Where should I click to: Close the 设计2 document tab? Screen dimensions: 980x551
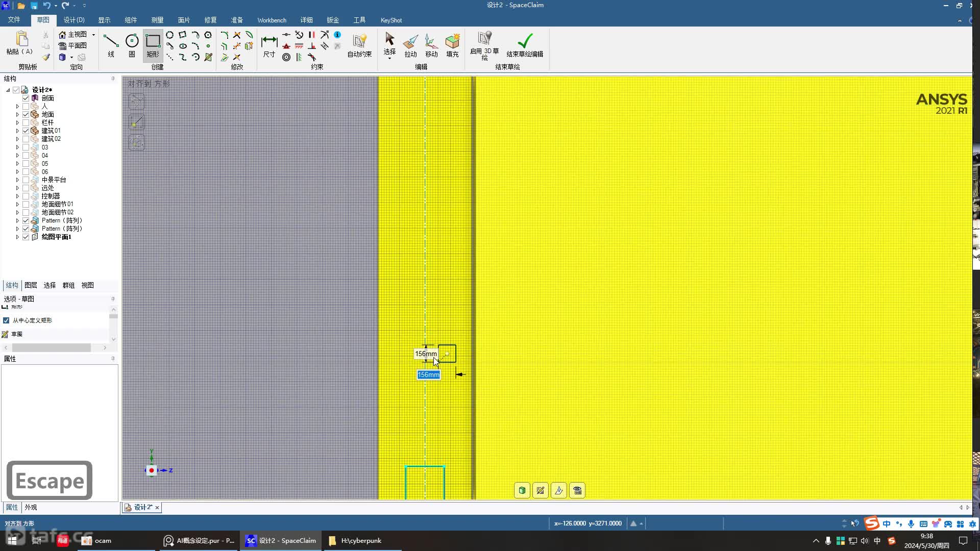157,507
